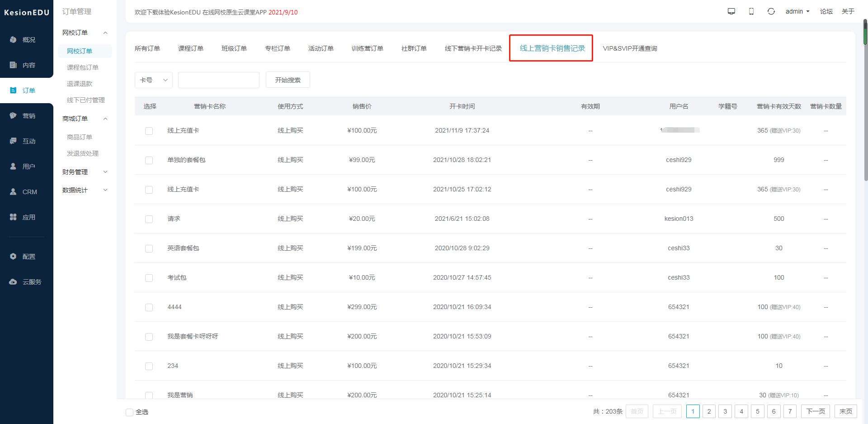Click the 开始搜索 search button
Image resolution: width=868 pixels, height=424 pixels.
click(x=288, y=80)
